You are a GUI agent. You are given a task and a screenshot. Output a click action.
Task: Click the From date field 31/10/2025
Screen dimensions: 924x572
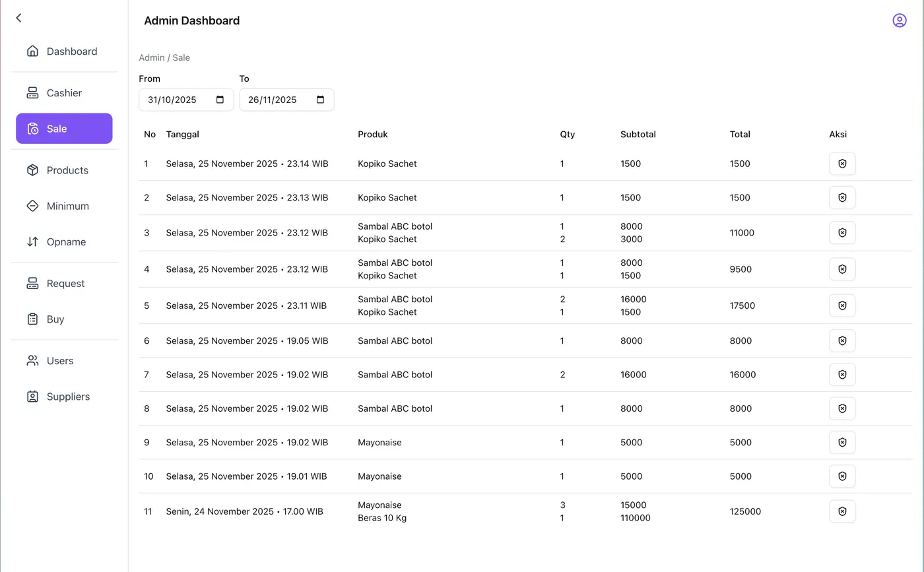click(x=186, y=100)
